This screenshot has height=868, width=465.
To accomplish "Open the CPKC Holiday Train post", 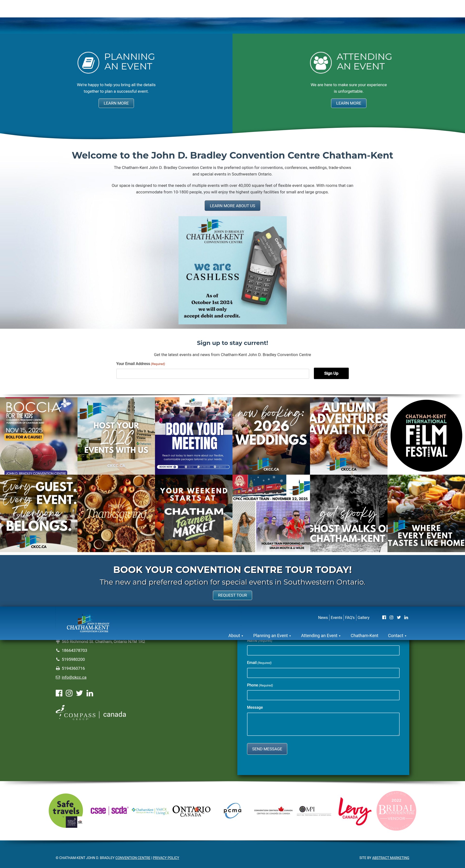I will pos(271,513).
